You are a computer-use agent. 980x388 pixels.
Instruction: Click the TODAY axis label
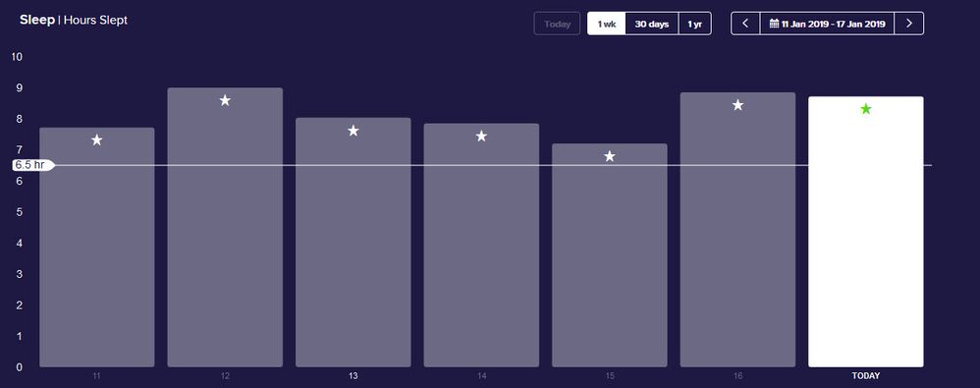866,376
